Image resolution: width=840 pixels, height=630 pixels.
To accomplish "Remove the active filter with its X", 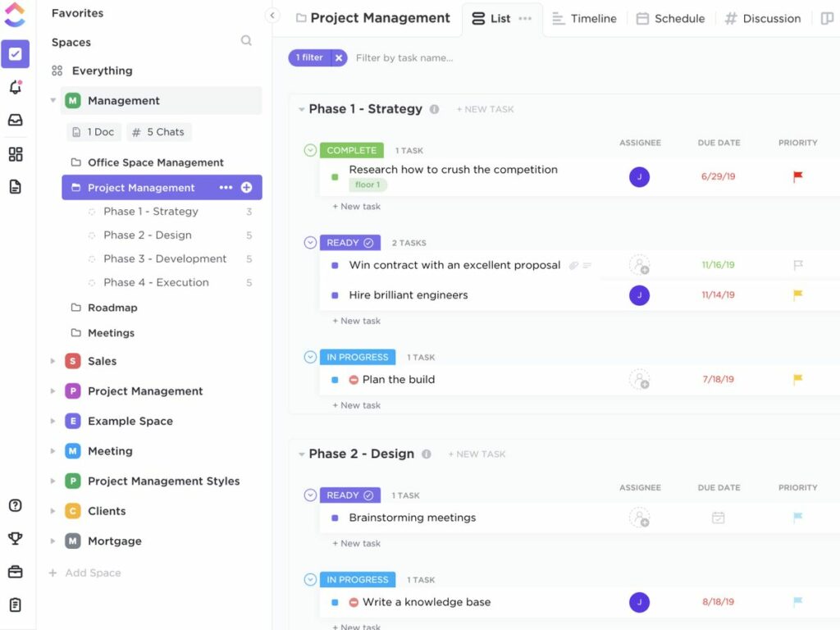I will point(339,57).
